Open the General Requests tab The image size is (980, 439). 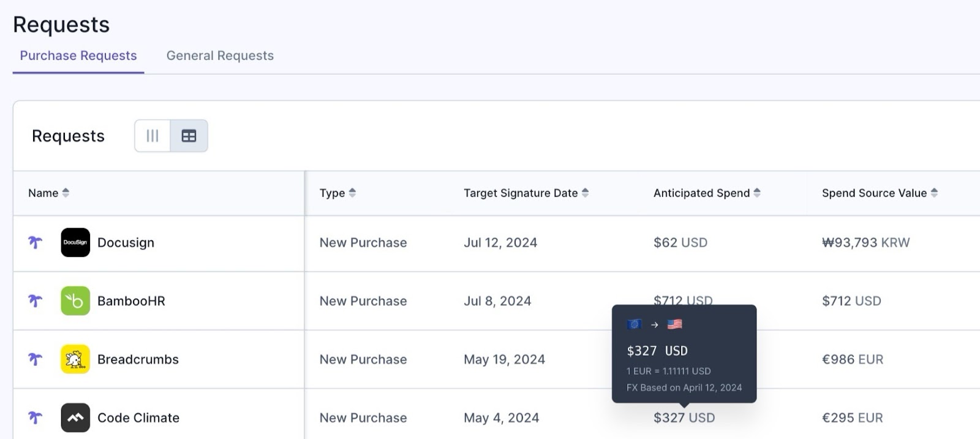click(x=220, y=56)
